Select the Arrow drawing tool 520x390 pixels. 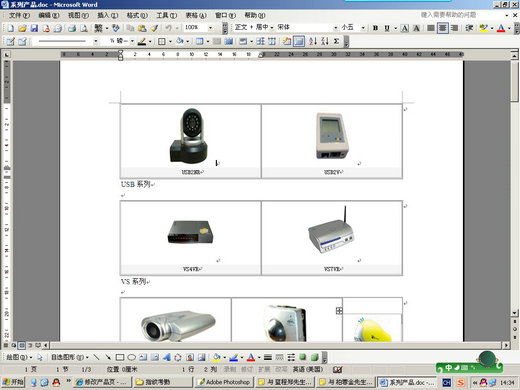click(108, 357)
